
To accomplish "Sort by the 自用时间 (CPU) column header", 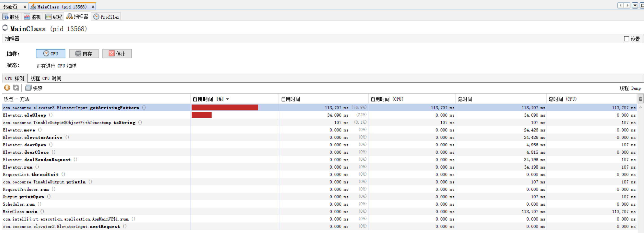I will 412,99.
